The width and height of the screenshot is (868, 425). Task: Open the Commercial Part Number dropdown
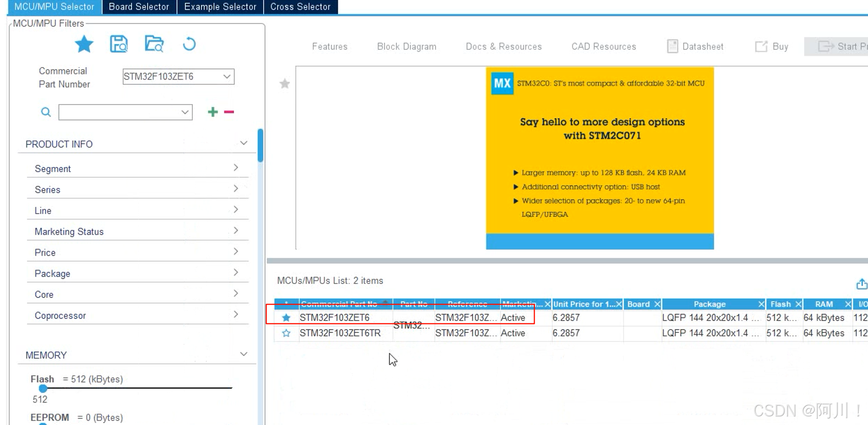227,76
